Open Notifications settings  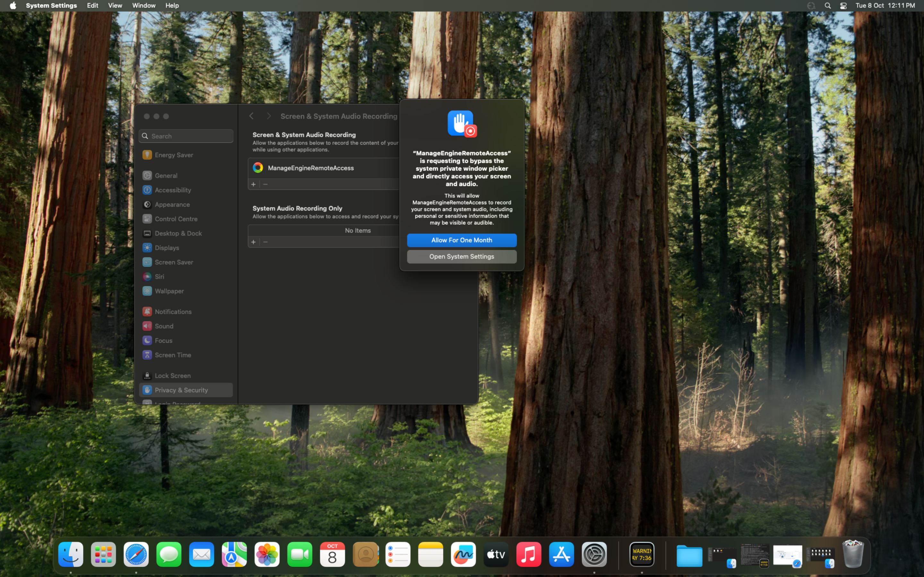[x=173, y=311]
